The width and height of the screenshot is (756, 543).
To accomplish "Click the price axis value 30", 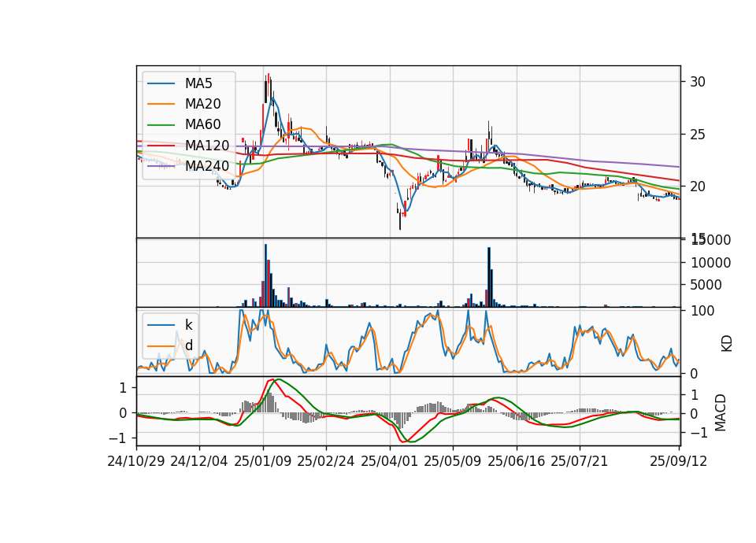I will tap(698, 82).
